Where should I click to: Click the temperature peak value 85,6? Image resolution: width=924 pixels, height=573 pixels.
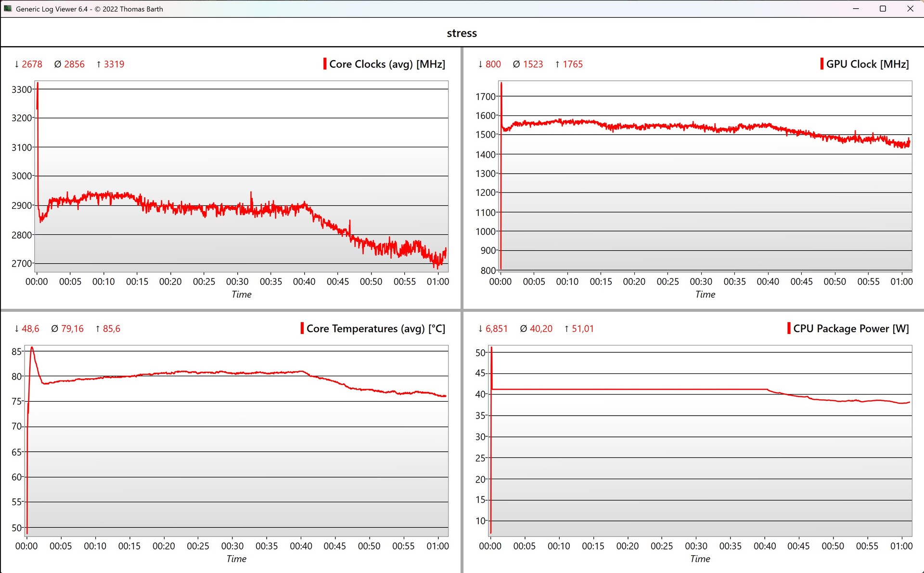(111, 329)
